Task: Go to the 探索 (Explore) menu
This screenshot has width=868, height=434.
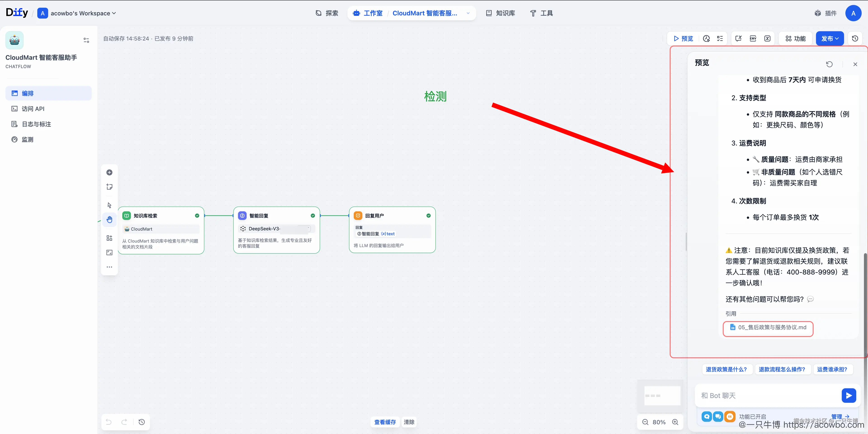Action: pyautogui.click(x=327, y=13)
